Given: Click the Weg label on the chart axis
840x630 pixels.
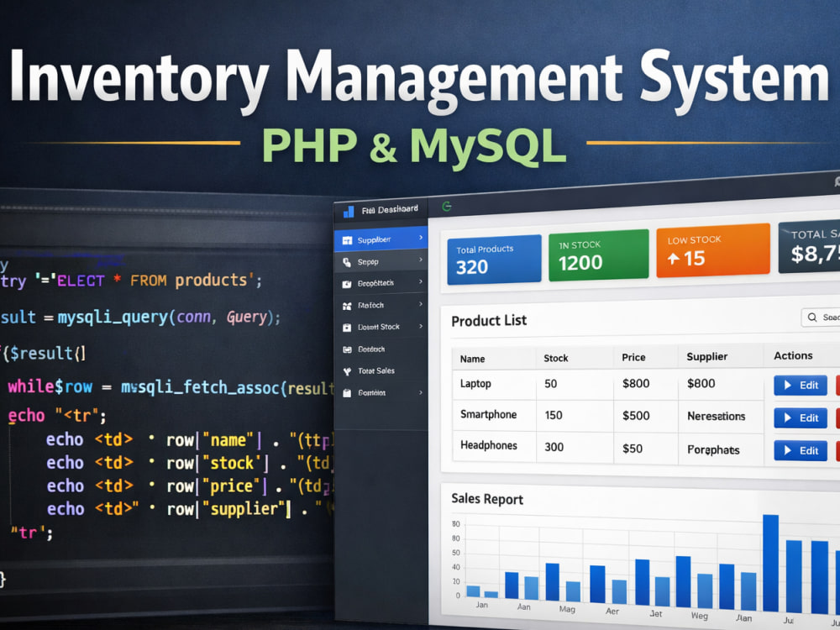Looking at the screenshot, I should pos(699,616).
